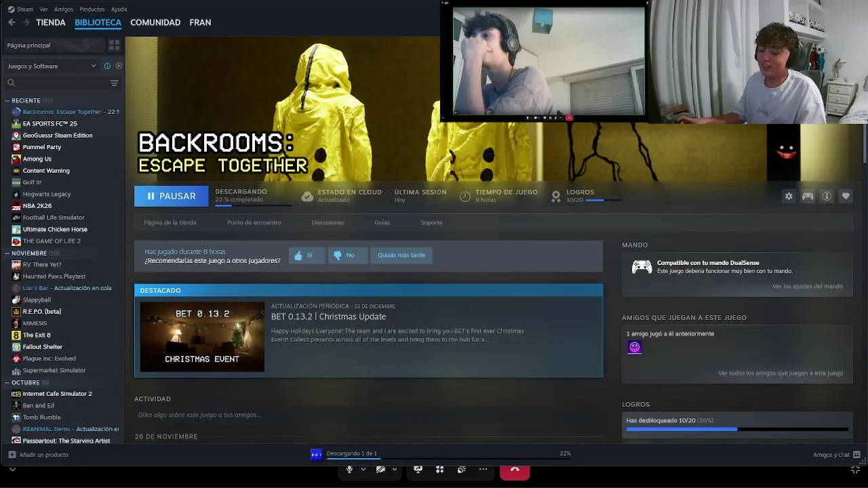This screenshot has height=488, width=868.
Task: Open Discusiones tab
Action: click(328, 222)
